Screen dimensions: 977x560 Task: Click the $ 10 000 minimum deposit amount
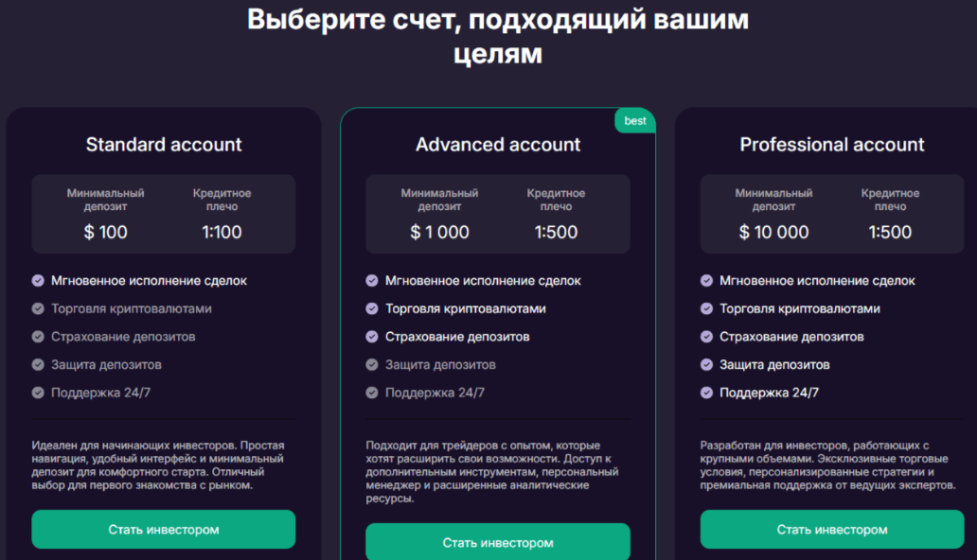pyautogui.click(x=774, y=232)
